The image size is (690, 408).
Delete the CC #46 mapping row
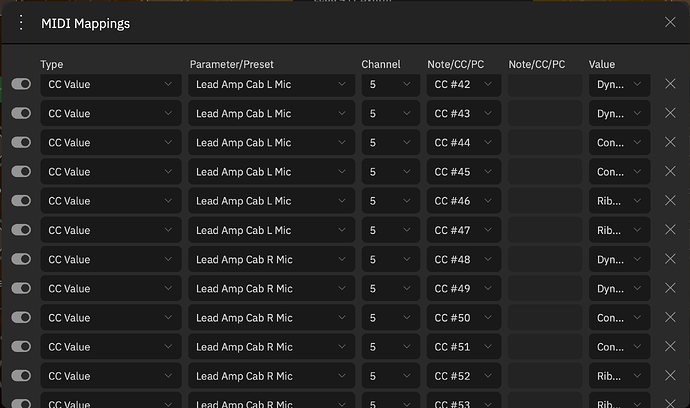pos(670,201)
